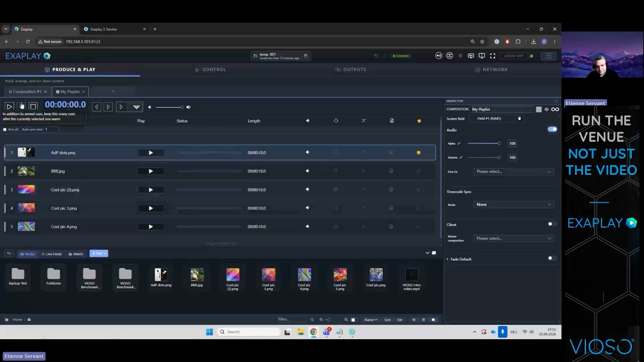Expand the Fade Default section arrow
The image size is (644, 362).
tap(447, 259)
